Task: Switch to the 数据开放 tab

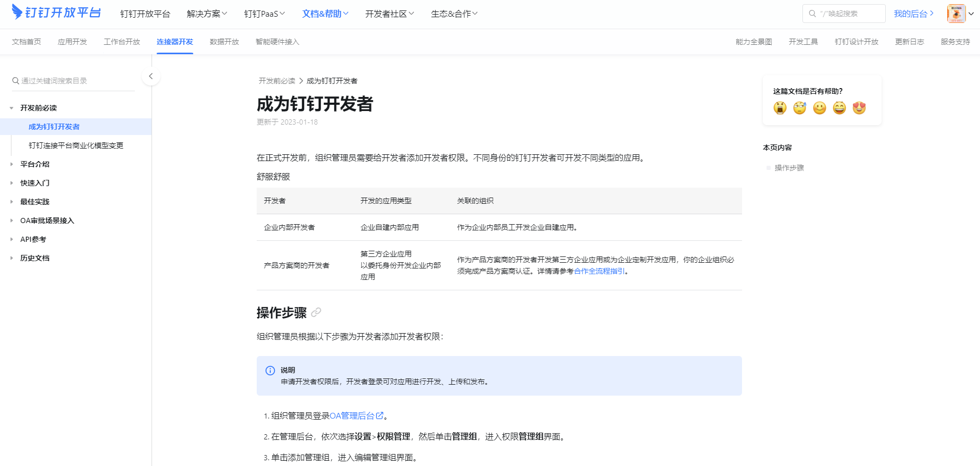Action: (x=224, y=42)
